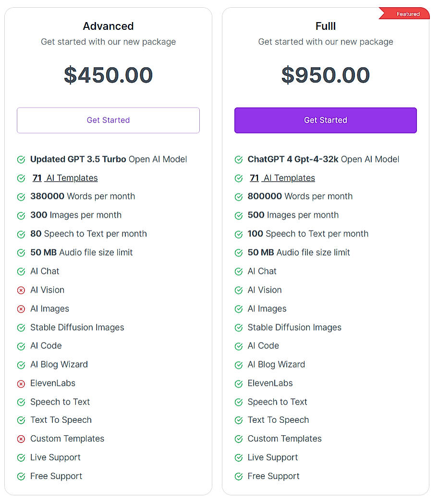This screenshot has height=504, width=439.
Task: Click the Advanced plan title heading
Action: pyautogui.click(x=108, y=26)
